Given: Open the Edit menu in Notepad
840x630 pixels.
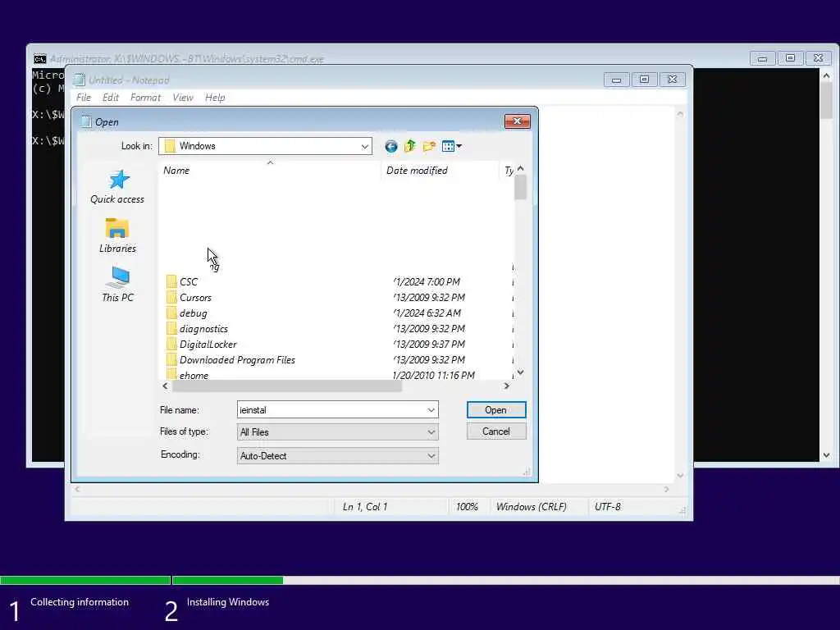Looking at the screenshot, I should (x=111, y=98).
